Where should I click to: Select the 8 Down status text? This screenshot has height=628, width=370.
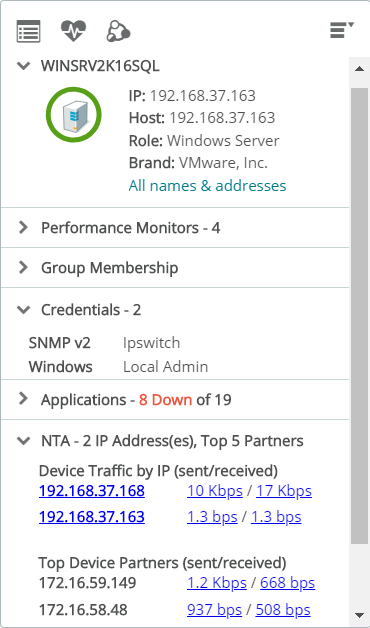pos(165,400)
